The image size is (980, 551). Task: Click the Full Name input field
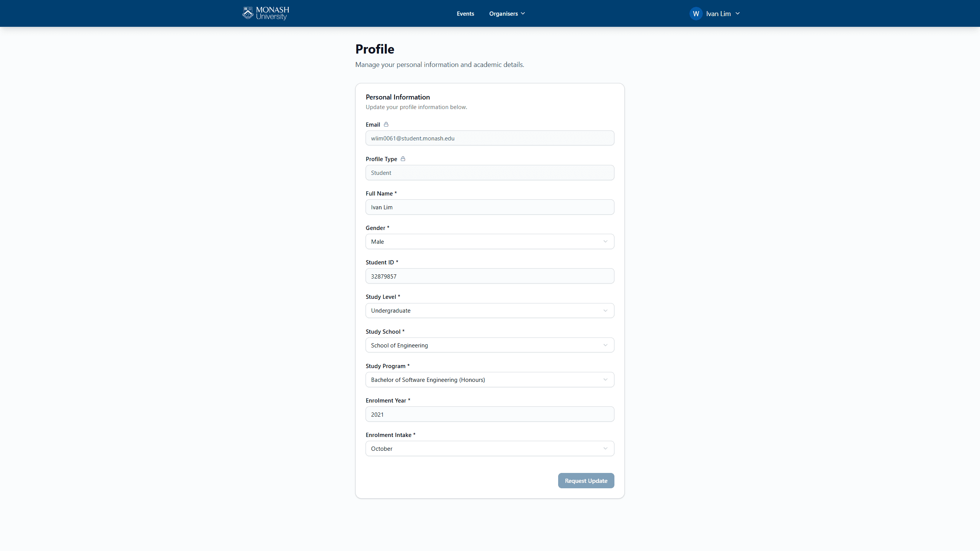pos(490,207)
